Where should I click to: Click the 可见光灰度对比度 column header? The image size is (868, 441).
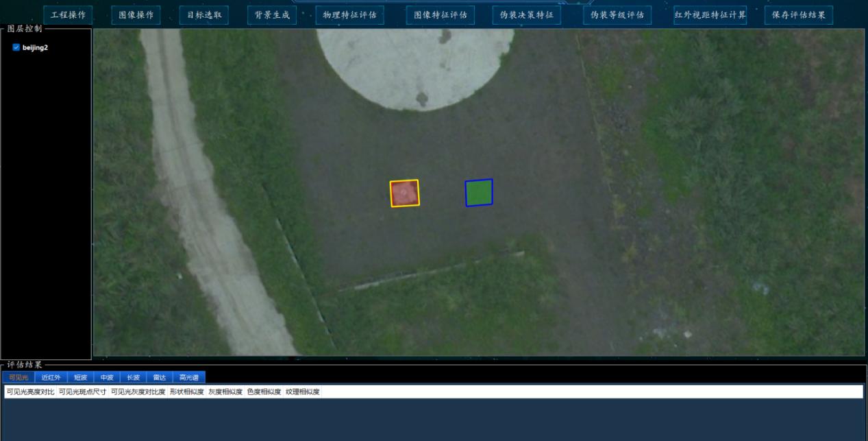point(138,392)
